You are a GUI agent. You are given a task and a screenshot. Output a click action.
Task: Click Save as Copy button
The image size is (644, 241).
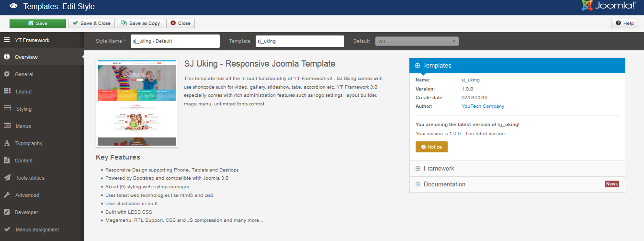(141, 23)
